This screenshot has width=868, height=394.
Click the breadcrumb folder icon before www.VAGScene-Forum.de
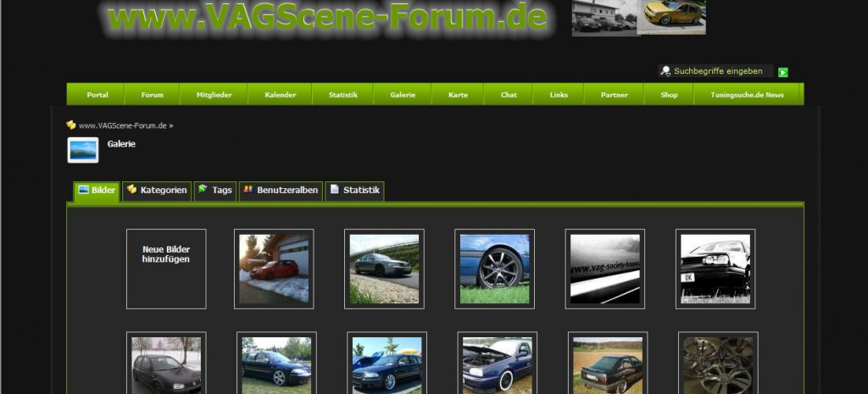[x=71, y=125]
